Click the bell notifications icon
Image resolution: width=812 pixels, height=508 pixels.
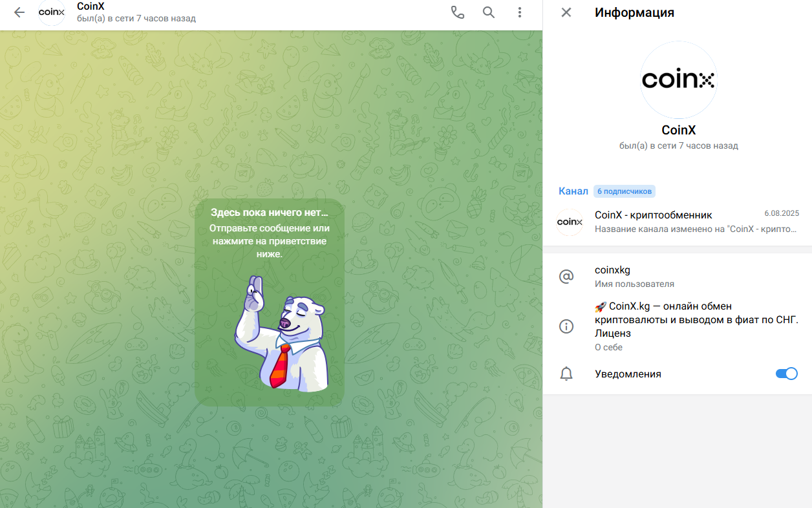[x=566, y=374]
